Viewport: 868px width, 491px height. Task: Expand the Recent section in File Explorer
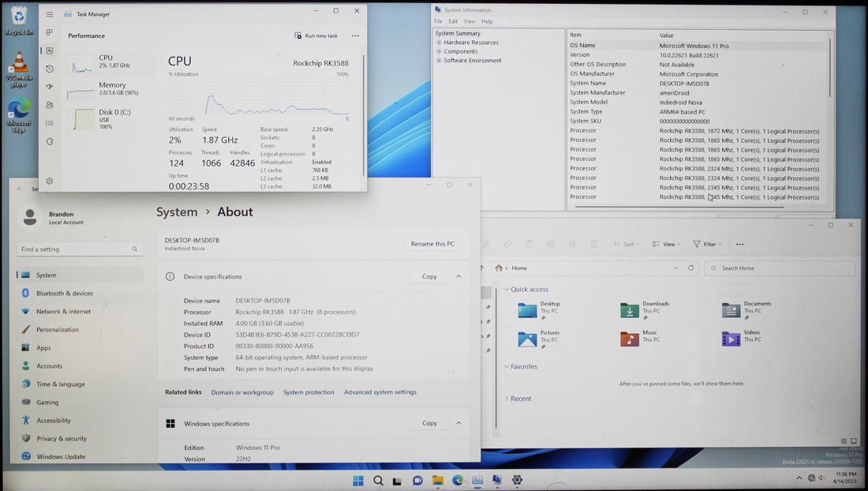[x=520, y=399]
